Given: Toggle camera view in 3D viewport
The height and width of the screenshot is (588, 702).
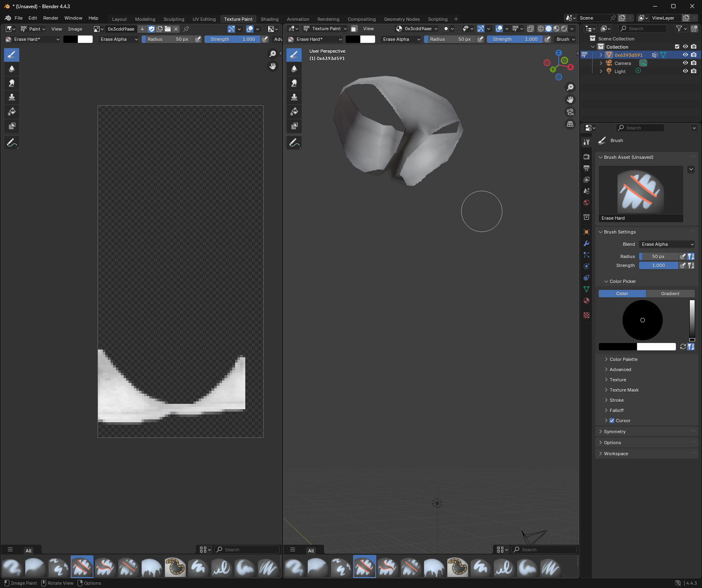Looking at the screenshot, I should click(x=570, y=112).
